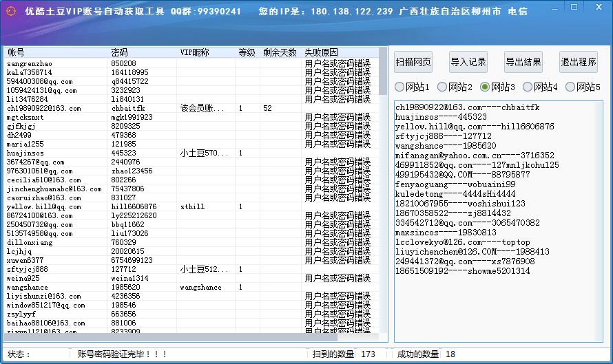Click the 剩余天数 column header
Viewport: 613px width, 364px height.
pyautogui.click(x=281, y=52)
